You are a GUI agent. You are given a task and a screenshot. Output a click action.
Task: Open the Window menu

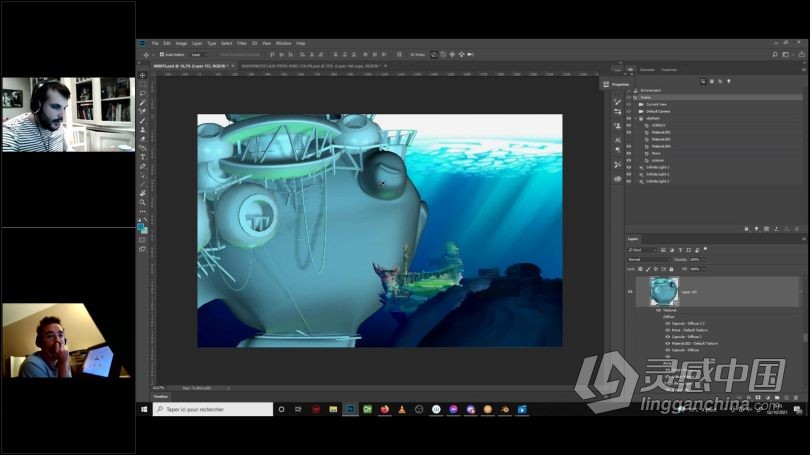pos(284,43)
